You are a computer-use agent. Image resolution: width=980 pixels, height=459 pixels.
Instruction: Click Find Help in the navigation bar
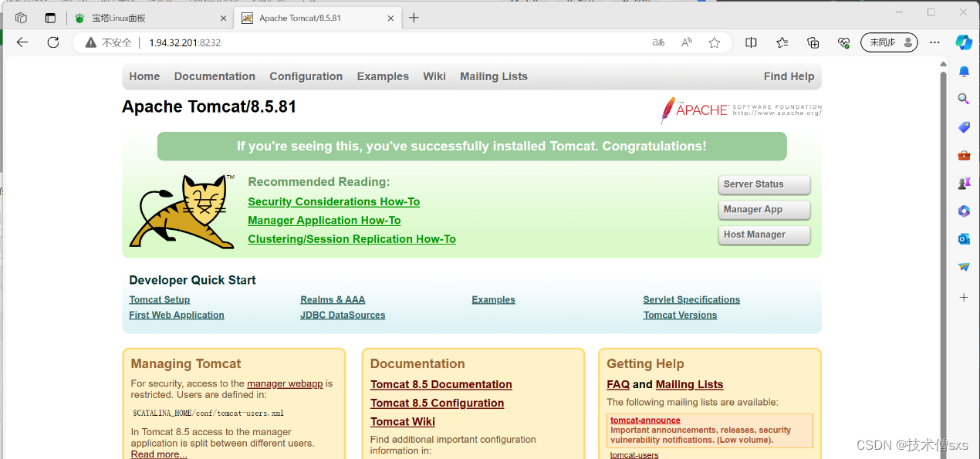[x=789, y=76]
